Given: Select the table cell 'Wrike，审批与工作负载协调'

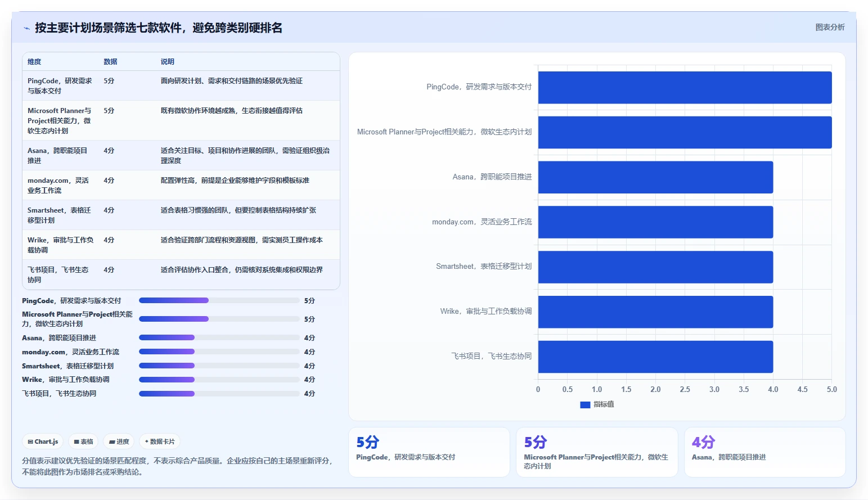Looking at the screenshot, I should [x=61, y=245].
